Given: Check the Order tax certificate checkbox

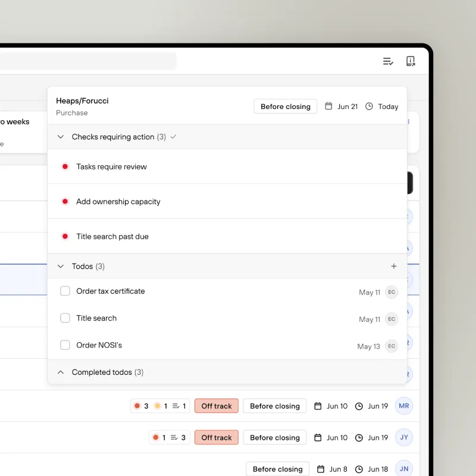Looking at the screenshot, I should coord(65,291).
